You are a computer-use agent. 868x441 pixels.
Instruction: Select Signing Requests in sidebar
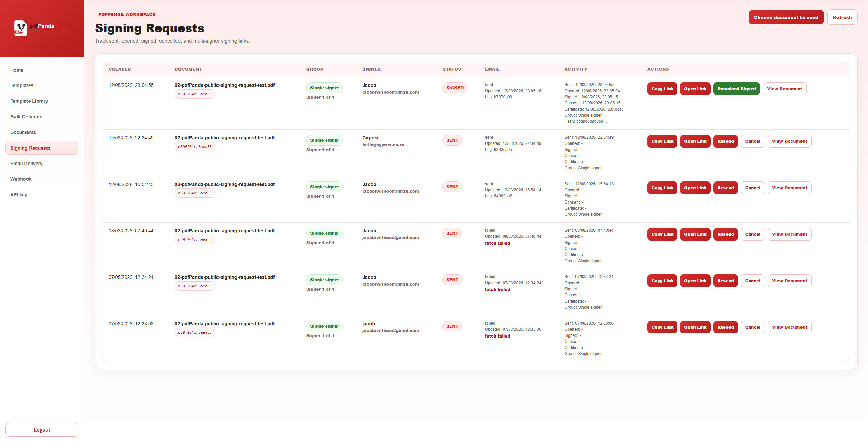42,148
